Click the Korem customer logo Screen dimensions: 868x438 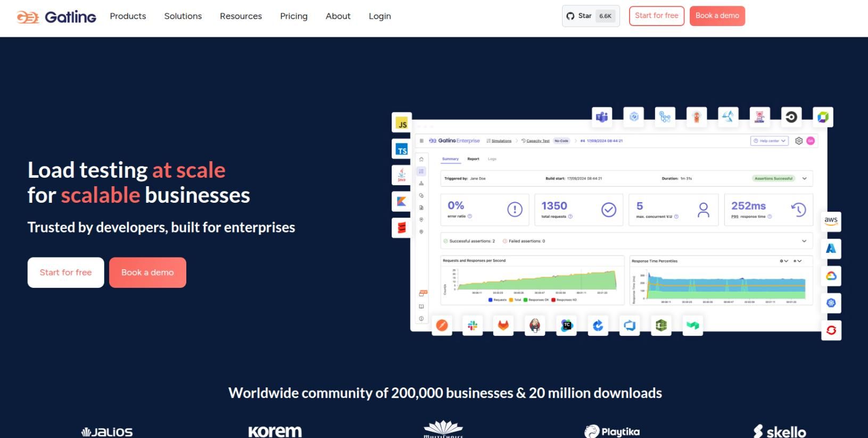[275, 431]
